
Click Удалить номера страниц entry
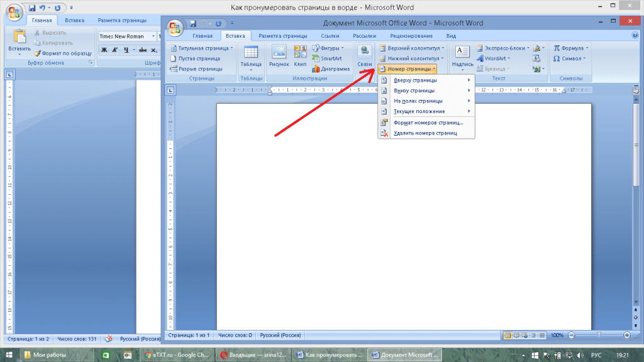[x=425, y=133]
